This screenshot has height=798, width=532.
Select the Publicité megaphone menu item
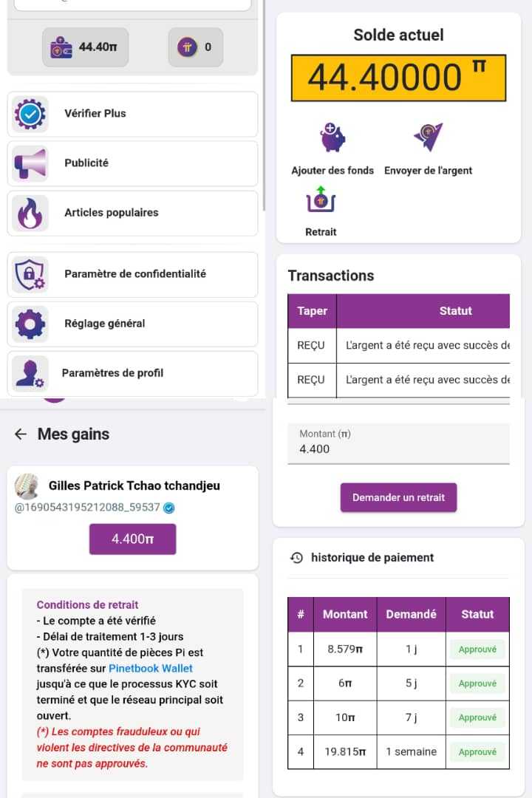click(x=132, y=163)
